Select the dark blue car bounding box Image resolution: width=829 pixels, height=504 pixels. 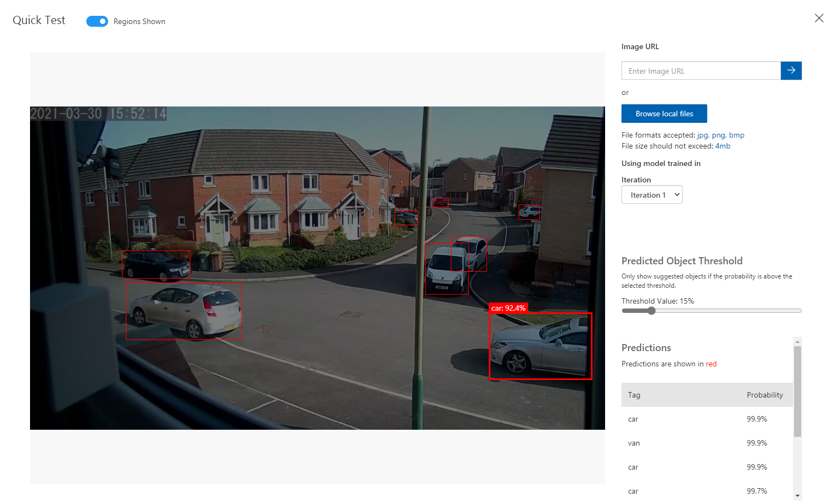pos(156,264)
